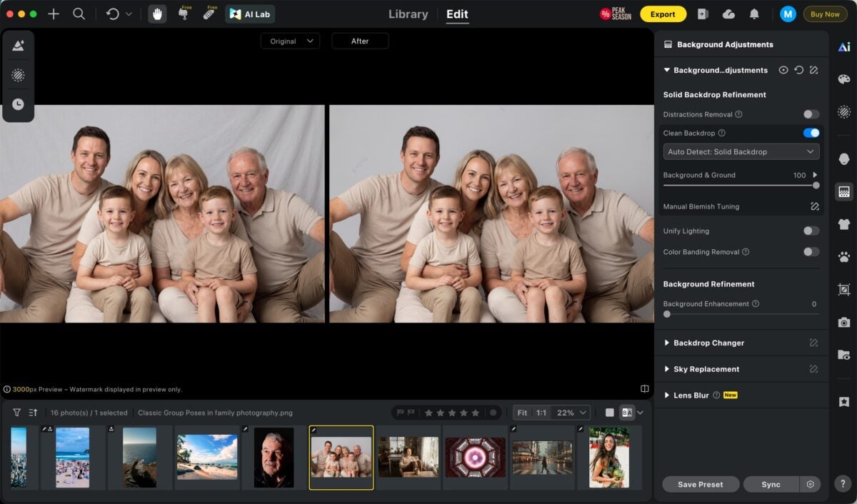Viewport: 857px width, 504px height.
Task: Click the Buy Now button
Action: [x=825, y=14]
